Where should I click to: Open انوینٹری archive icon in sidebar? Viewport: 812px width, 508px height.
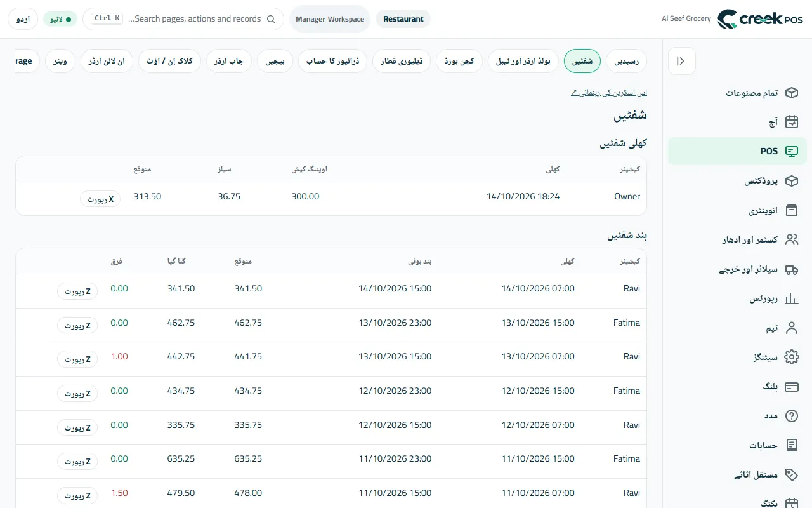coord(791,210)
